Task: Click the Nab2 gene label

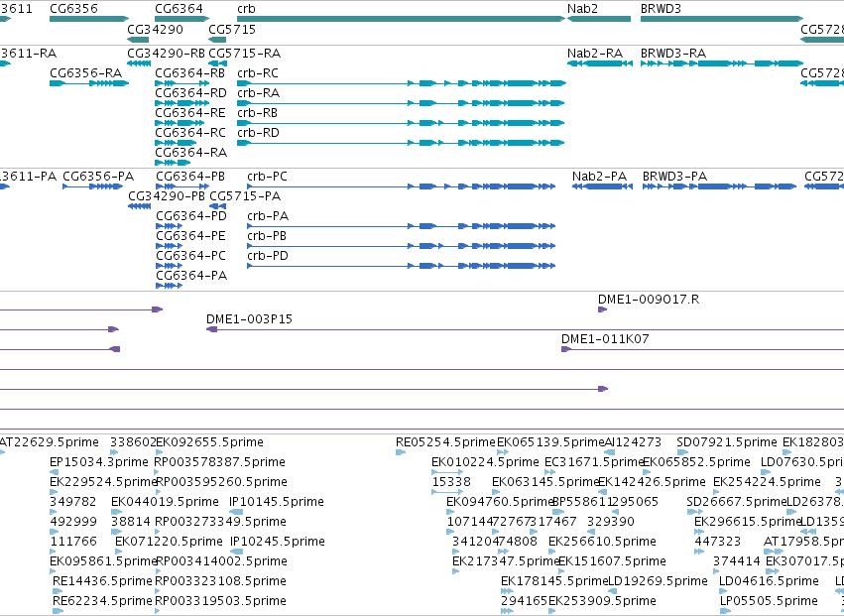Action: point(582,9)
